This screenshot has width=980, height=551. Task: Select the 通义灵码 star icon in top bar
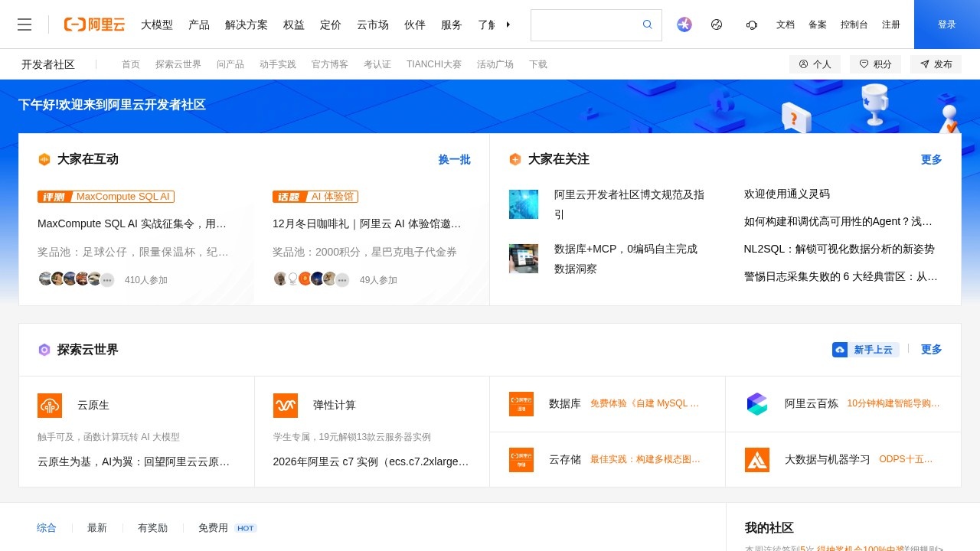coord(684,24)
